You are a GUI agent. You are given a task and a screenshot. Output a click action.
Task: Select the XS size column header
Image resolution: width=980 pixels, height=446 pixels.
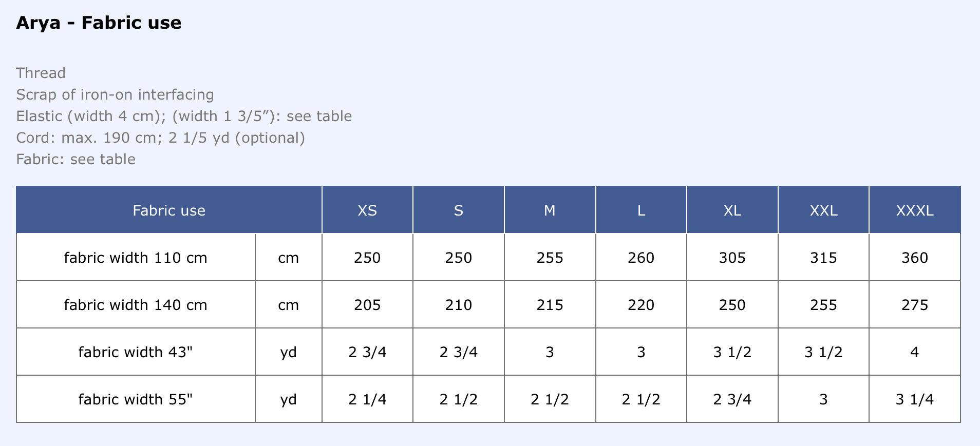(367, 210)
